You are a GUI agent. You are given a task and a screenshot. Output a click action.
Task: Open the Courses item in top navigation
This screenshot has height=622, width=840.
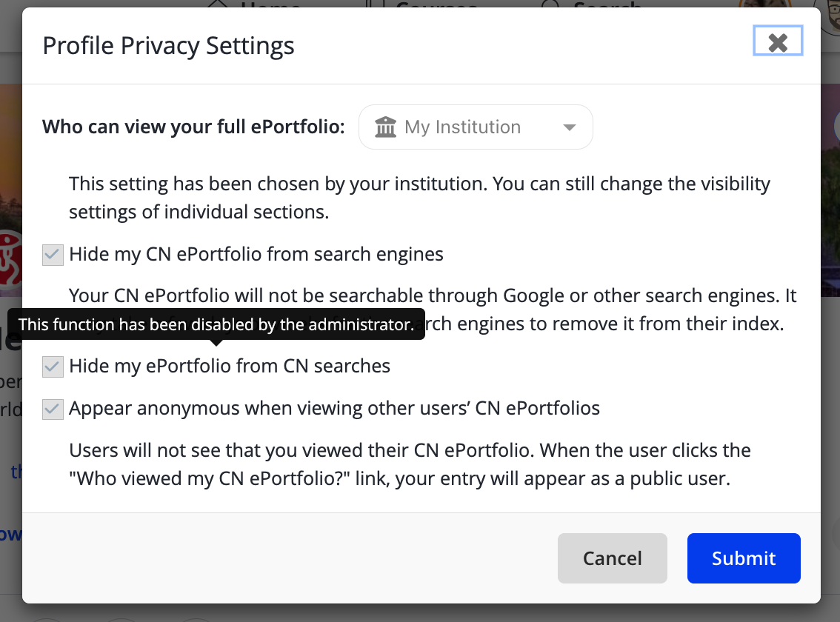[x=423, y=4]
